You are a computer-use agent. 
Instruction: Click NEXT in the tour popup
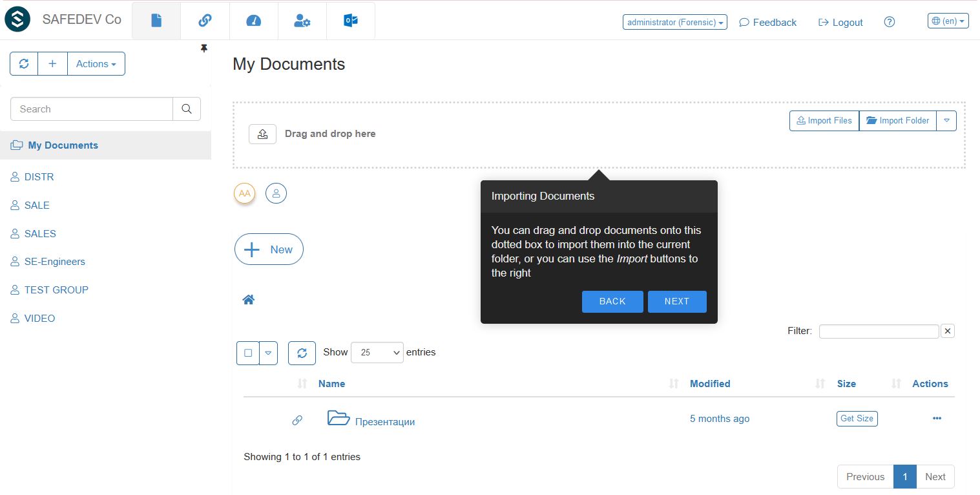(x=677, y=302)
